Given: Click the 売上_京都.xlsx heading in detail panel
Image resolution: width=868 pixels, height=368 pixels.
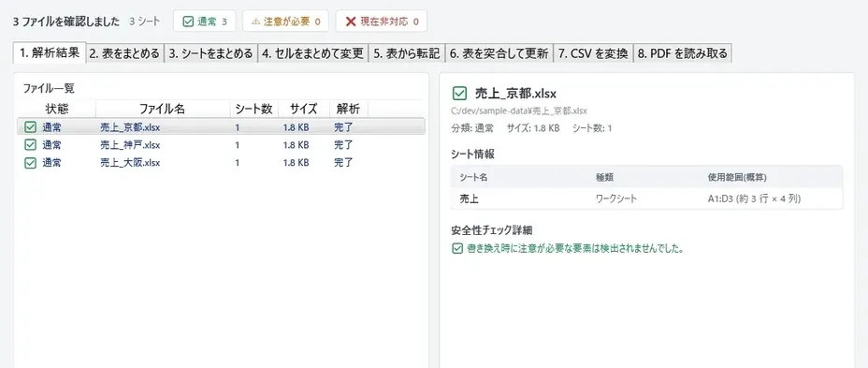Looking at the screenshot, I should click(x=515, y=93).
